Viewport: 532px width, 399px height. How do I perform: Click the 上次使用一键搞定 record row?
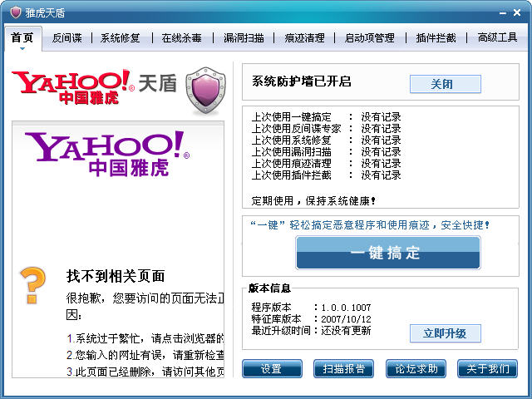click(x=326, y=117)
